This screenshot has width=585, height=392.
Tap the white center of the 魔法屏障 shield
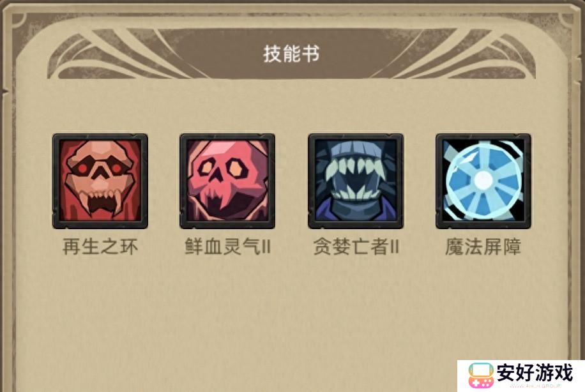[x=483, y=181]
